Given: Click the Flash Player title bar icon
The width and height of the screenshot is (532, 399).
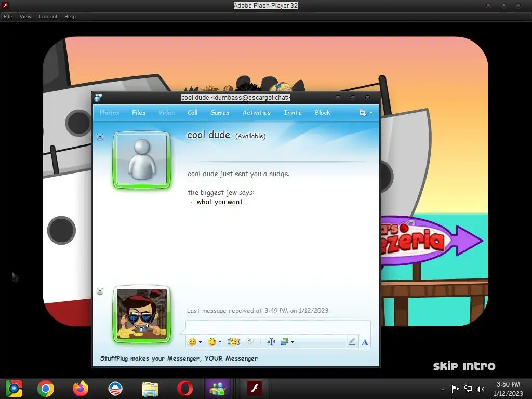Looking at the screenshot, I should click(x=5, y=5).
